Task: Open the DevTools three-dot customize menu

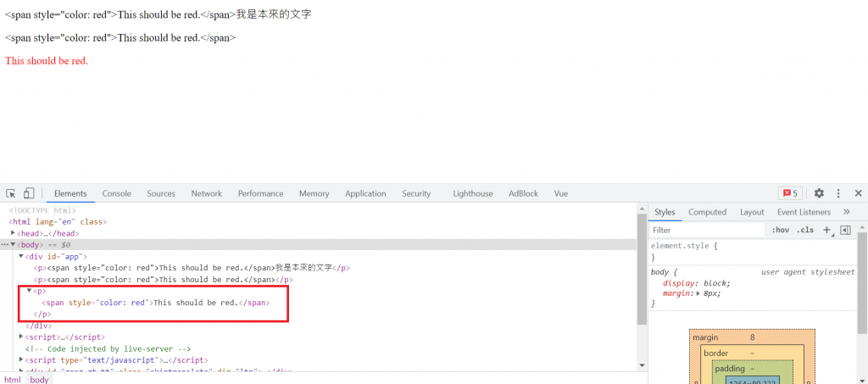Action: click(x=838, y=193)
